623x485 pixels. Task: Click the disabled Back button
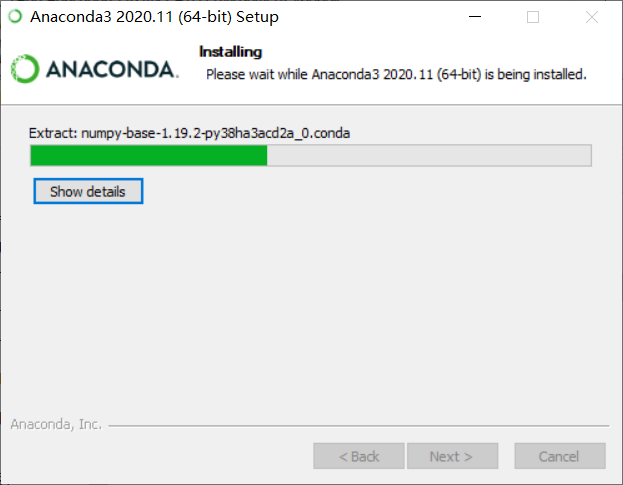pyautogui.click(x=359, y=456)
